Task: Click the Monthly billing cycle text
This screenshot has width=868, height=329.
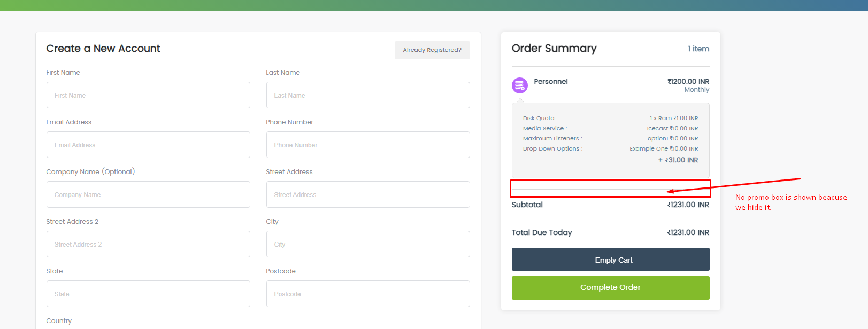Action: click(697, 90)
